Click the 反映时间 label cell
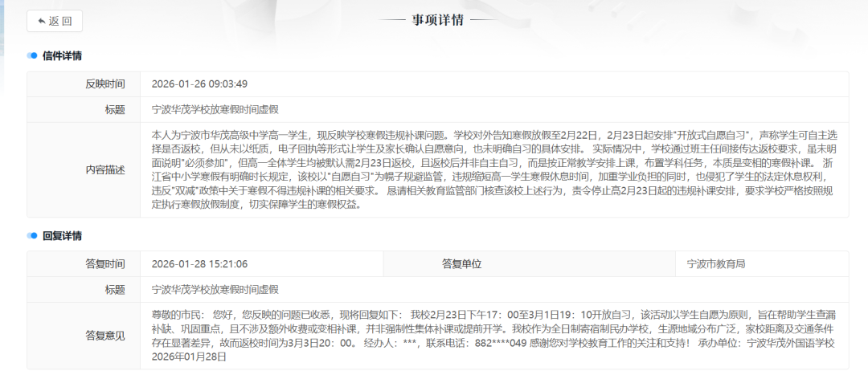 coord(105,84)
